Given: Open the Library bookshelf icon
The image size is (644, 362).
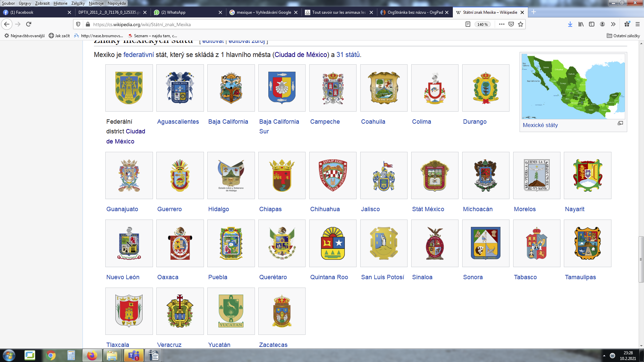Looking at the screenshot, I should pos(581,24).
